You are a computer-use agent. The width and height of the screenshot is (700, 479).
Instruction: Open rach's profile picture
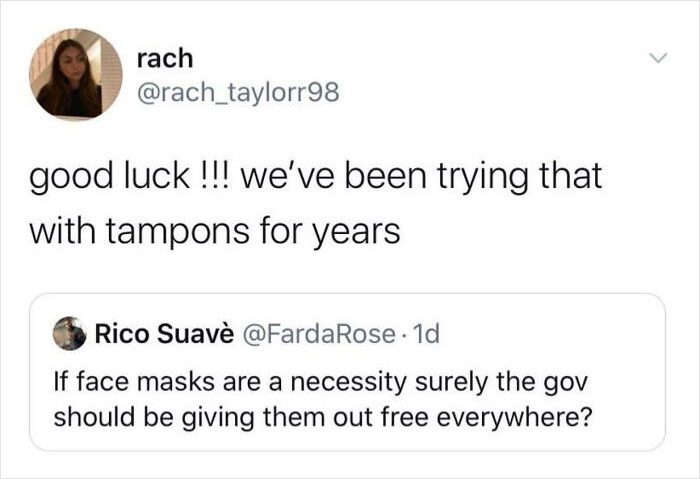coord(76,74)
